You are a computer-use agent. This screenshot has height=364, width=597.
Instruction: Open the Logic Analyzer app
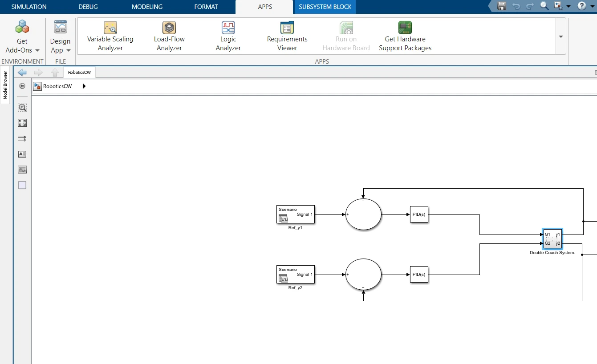click(228, 35)
